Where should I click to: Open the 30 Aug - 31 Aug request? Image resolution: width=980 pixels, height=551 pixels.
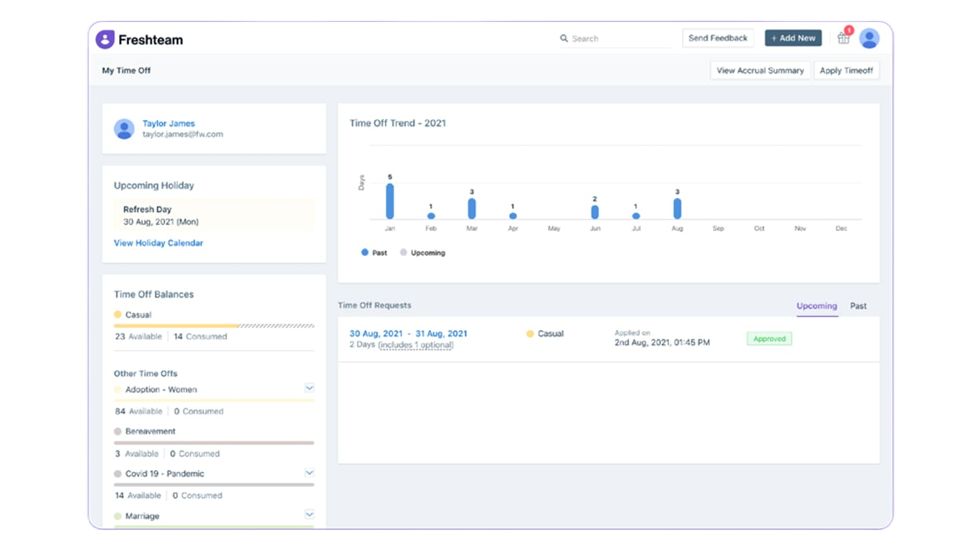[x=408, y=334]
